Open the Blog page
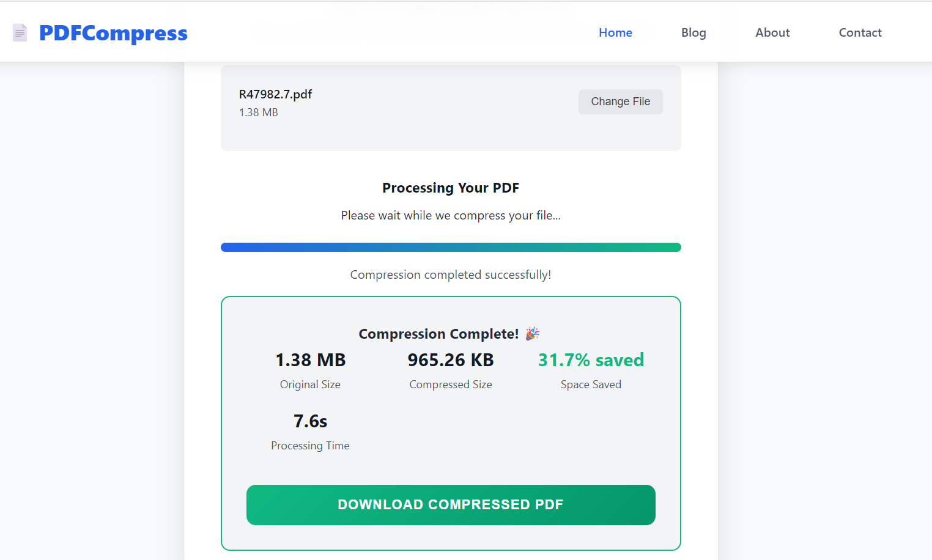Screen dimensions: 932x560 pyautogui.click(x=693, y=33)
